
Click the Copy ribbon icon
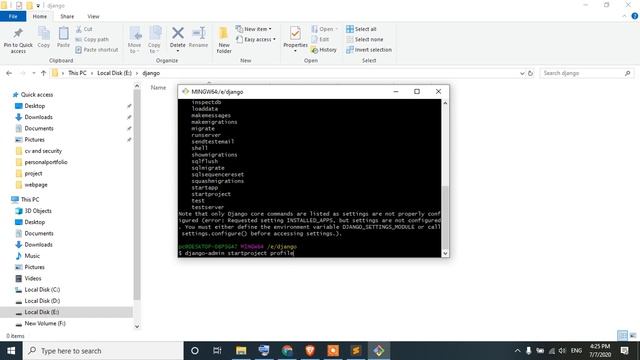click(x=44, y=33)
